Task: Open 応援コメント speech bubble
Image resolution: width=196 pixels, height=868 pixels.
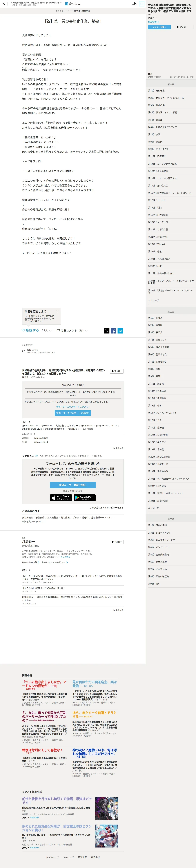Action: pos(58,331)
